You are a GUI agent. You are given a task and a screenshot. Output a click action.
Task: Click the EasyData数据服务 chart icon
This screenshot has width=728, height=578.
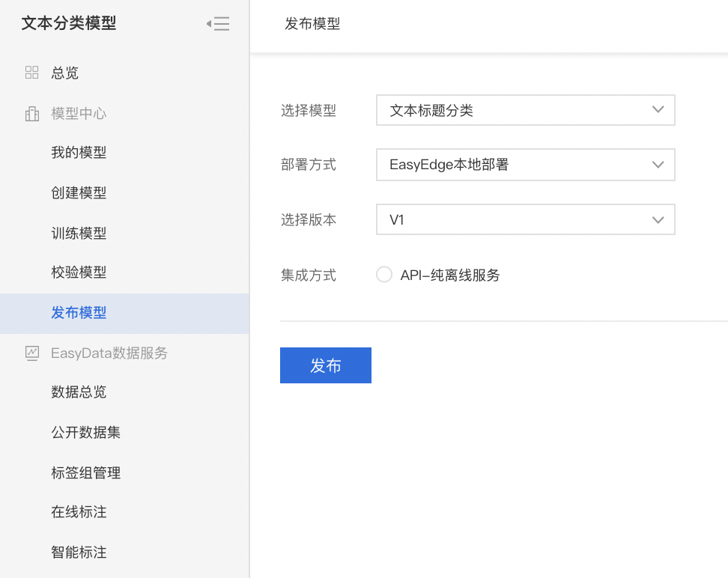(x=32, y=353)
